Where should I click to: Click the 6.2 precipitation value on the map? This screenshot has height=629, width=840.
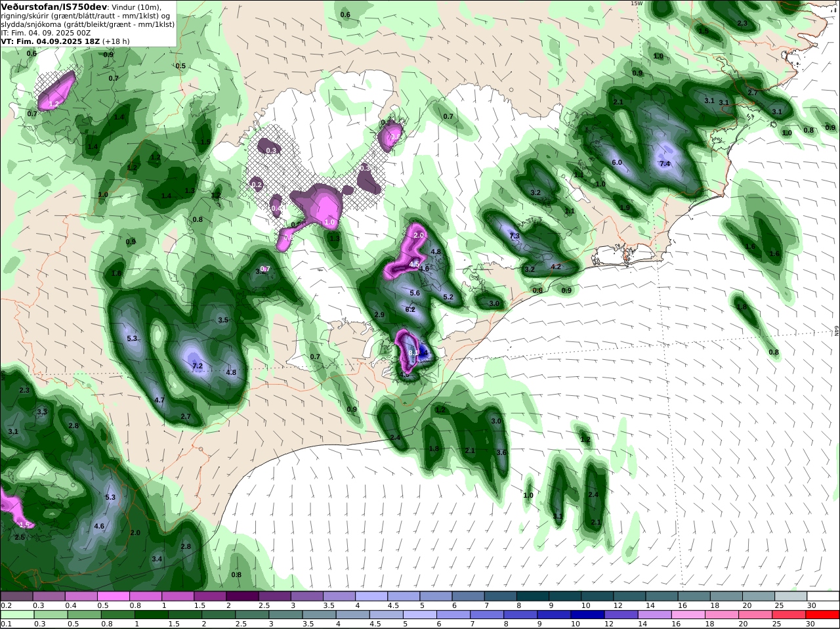(410, 309)
